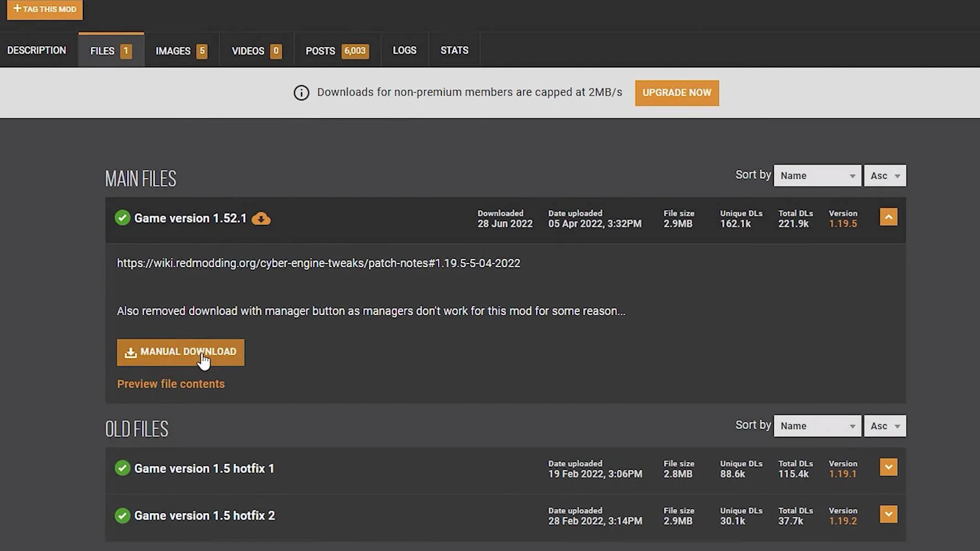Click green checkmark for Game version 1.5 hotfix 1
This screenshot has width=980, height=551.
(x=122, y=468)
